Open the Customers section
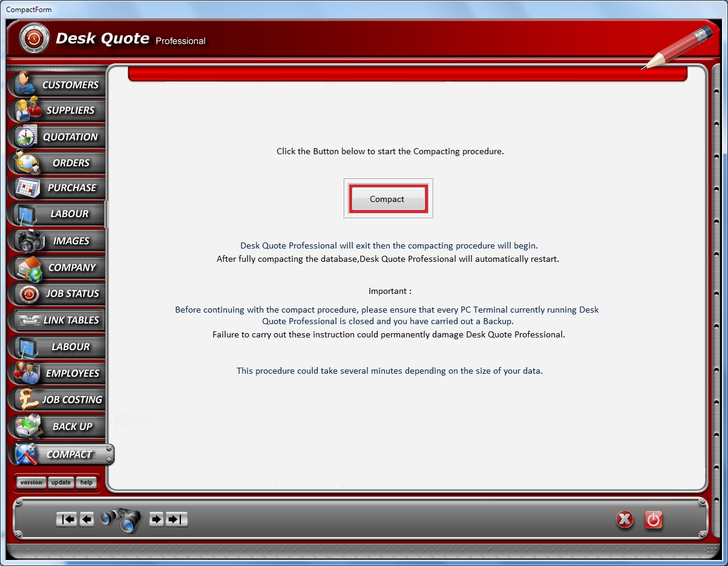This screenshot has width=728, height=566. [x=57, y=85]
